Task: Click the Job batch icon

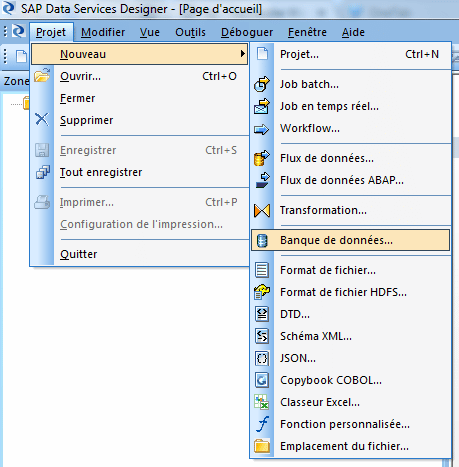Action: click(x=262, y=84)
